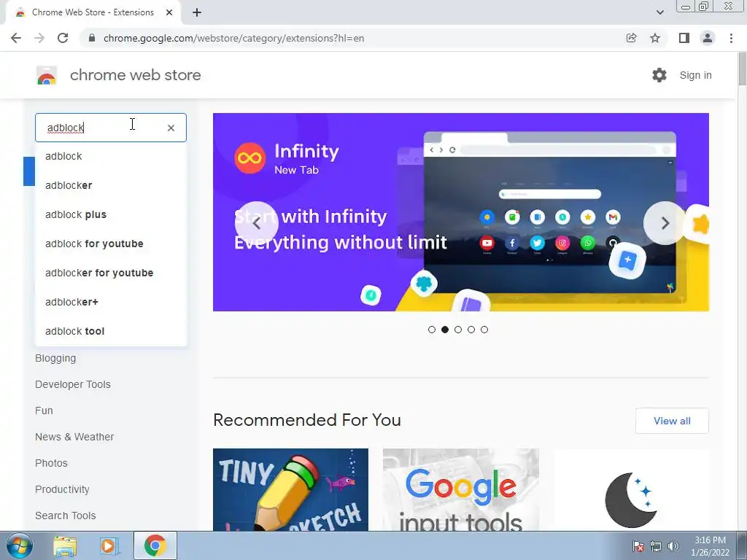747x560 pixels.
Task: Show next banner slide
Action: pos(665,223)
